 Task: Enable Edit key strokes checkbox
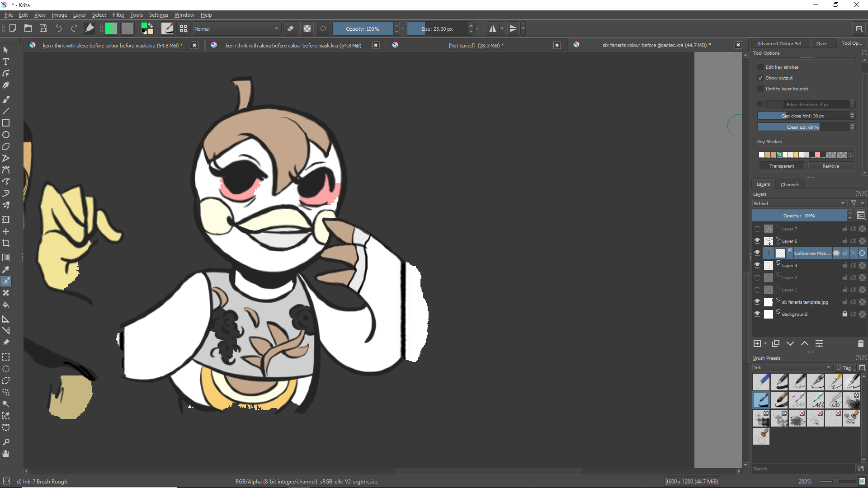pos(760,67)
